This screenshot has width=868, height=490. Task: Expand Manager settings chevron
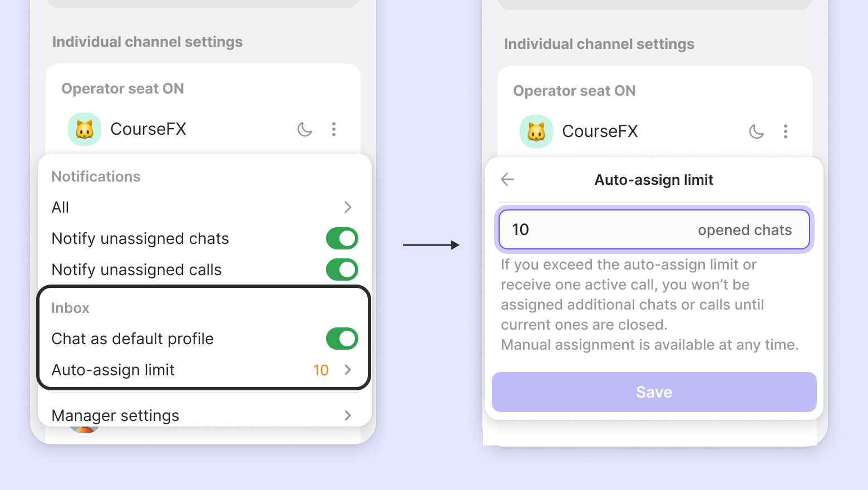pyautogui.click(x=348, y=415)
